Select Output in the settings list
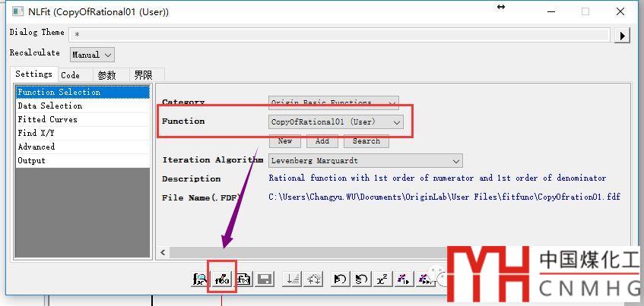 click(x=83, y=160)
